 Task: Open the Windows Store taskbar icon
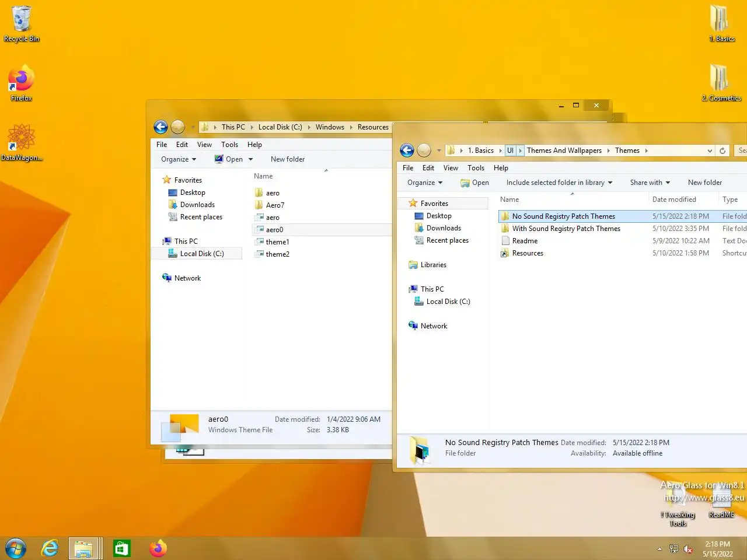(x=121, y=548)
